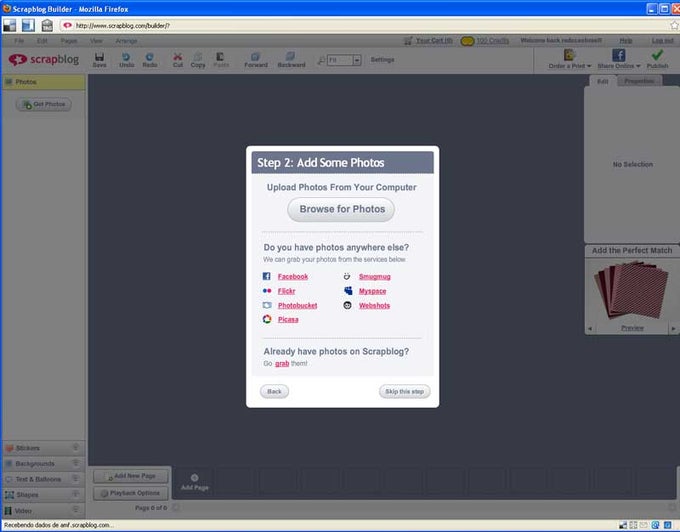Click the credits coin icon
Screen dimensions: 680x532
pyautogui.click(x=467, y=41)
